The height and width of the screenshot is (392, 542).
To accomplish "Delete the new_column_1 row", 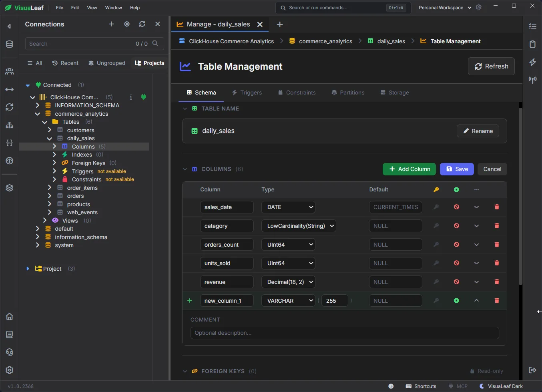I will [x=497, y=301].
